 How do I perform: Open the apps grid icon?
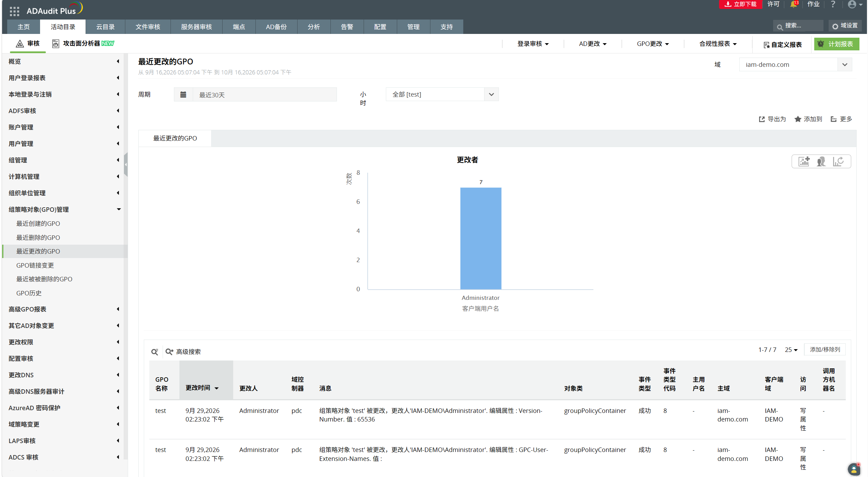[14, 11]
